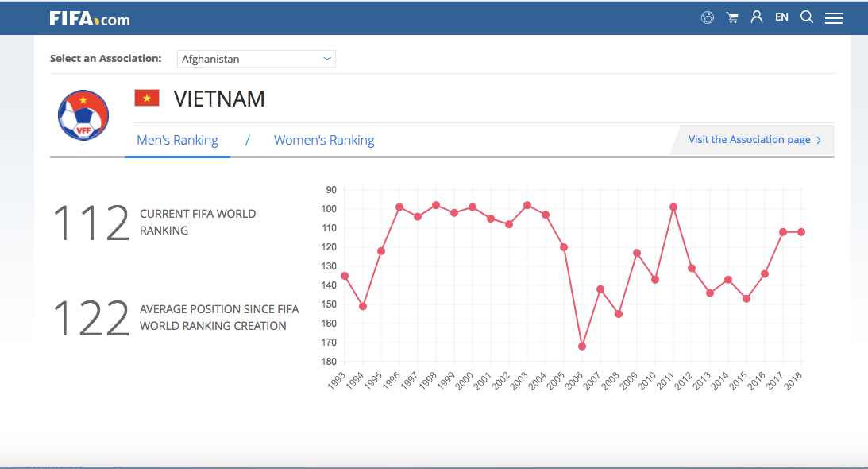Viewport: 868px width, 469px height.
Task: Select the 2016 data point on chart
Action: (765, 274)
